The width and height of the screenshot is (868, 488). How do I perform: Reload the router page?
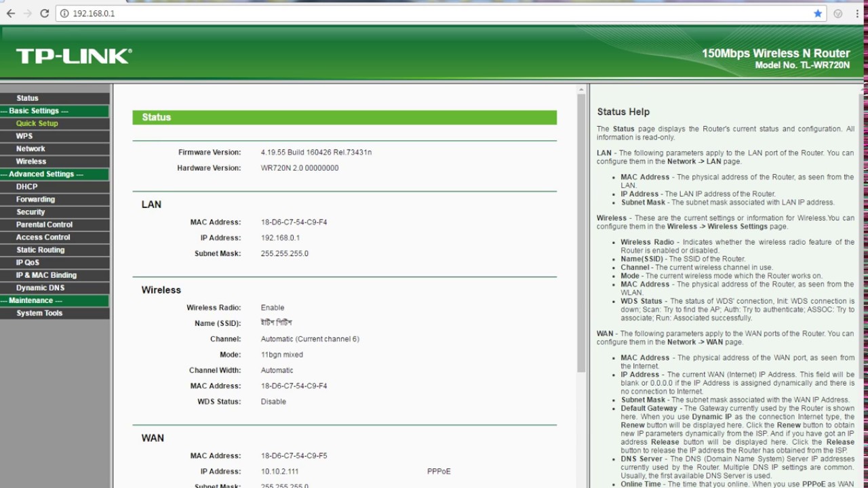click(x=45, y=13)
